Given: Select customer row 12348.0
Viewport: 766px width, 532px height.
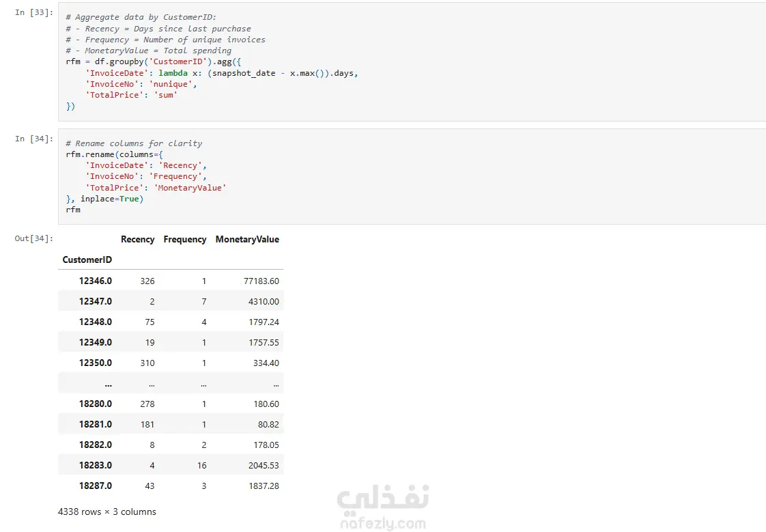Looking at the screenshot, I should point(171,322).
